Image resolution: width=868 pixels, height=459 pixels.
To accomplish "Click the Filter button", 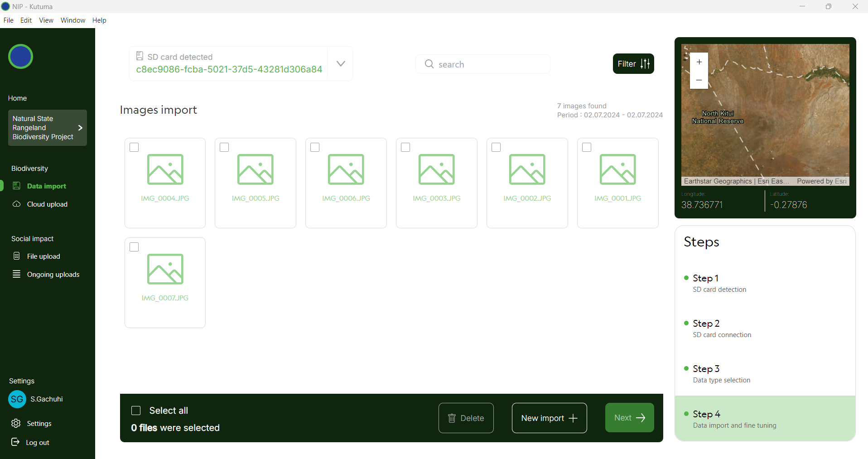I will [x=633, y=64].
